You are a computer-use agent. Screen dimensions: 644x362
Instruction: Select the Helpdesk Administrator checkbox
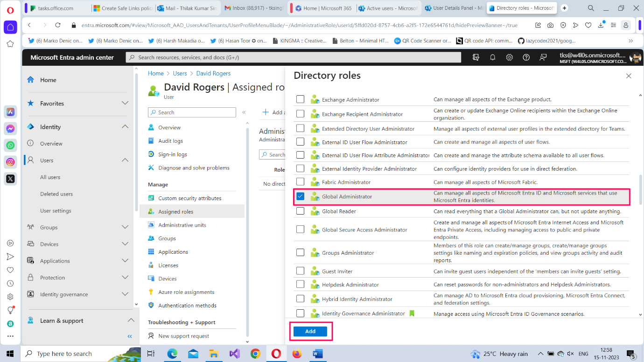300,284
